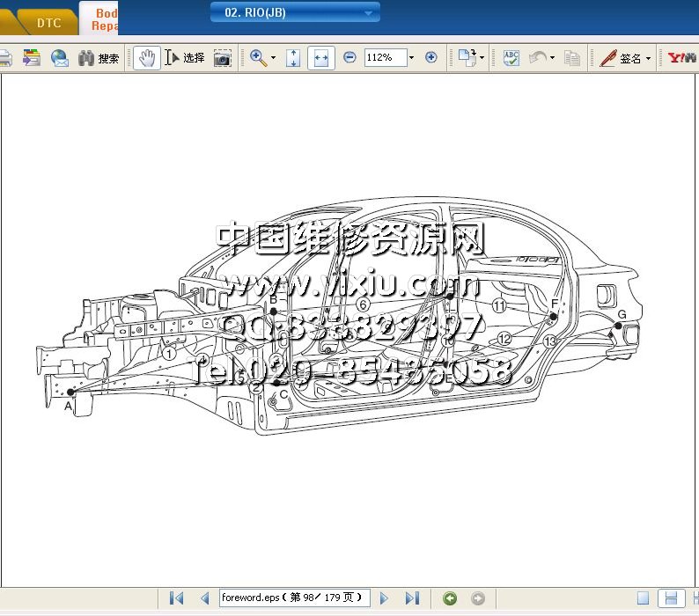Click the snapshot camera tool
The height and width of the screenshot is (616, 699).
223,58
